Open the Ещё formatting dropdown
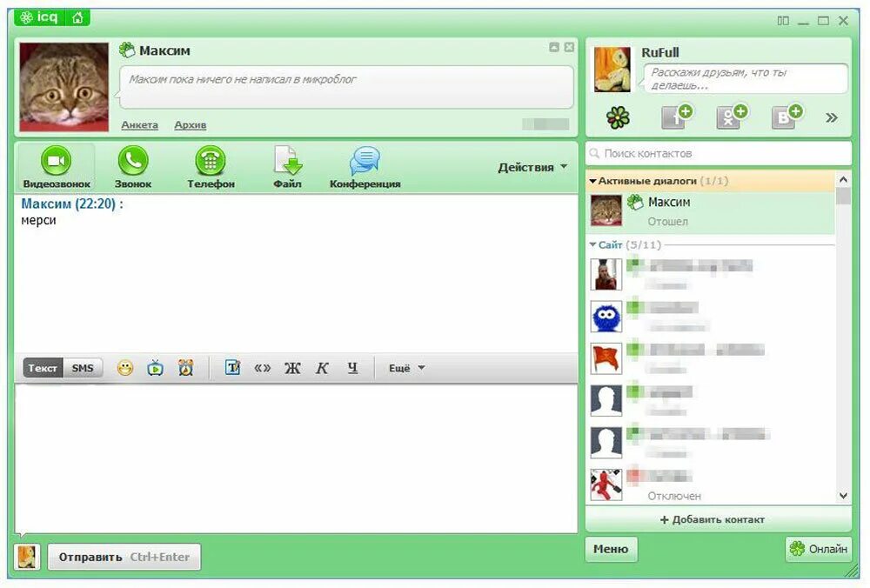Screen dimensions: 870x588 click(x=406, y=368)
